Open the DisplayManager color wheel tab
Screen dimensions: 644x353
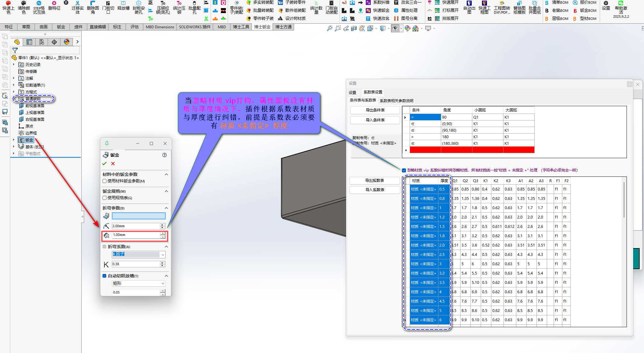(66, 42)
